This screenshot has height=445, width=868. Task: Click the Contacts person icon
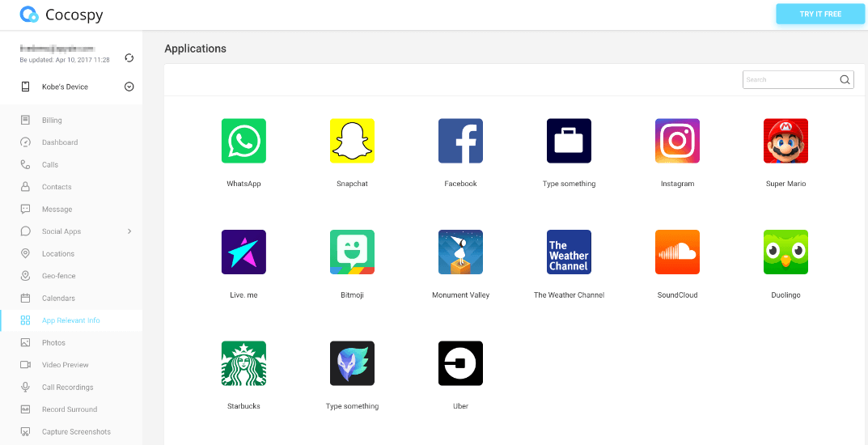[25, 187]
